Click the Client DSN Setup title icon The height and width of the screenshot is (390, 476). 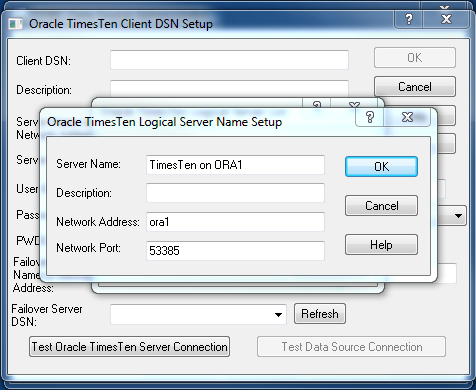pos(15,24)
